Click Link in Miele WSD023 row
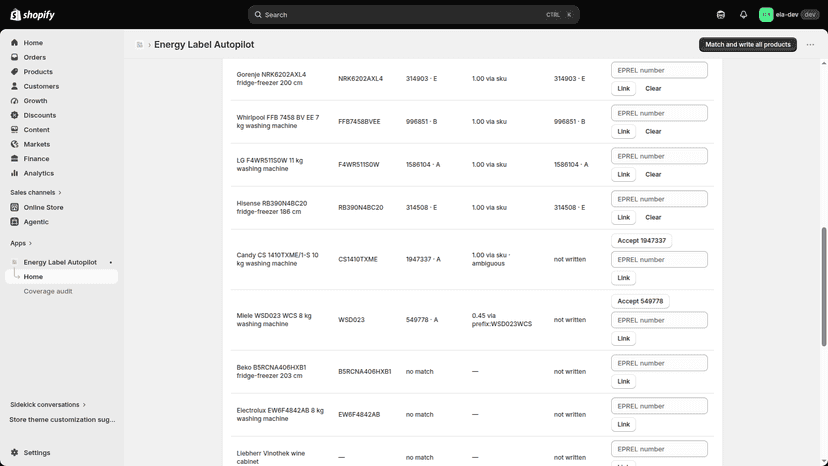The width and height of the screenshot is (828, 466). (624, 339)
